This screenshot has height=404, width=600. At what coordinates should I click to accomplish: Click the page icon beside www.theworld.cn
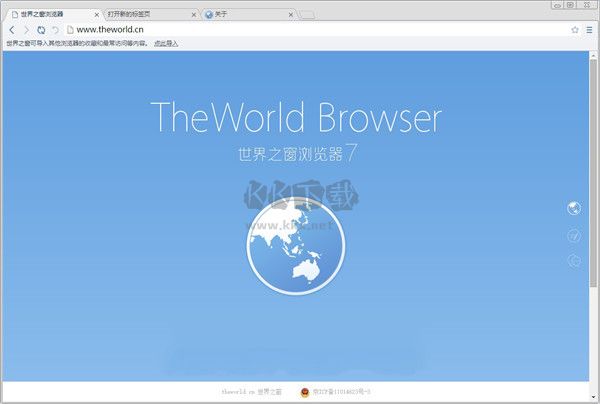(70, 29)
